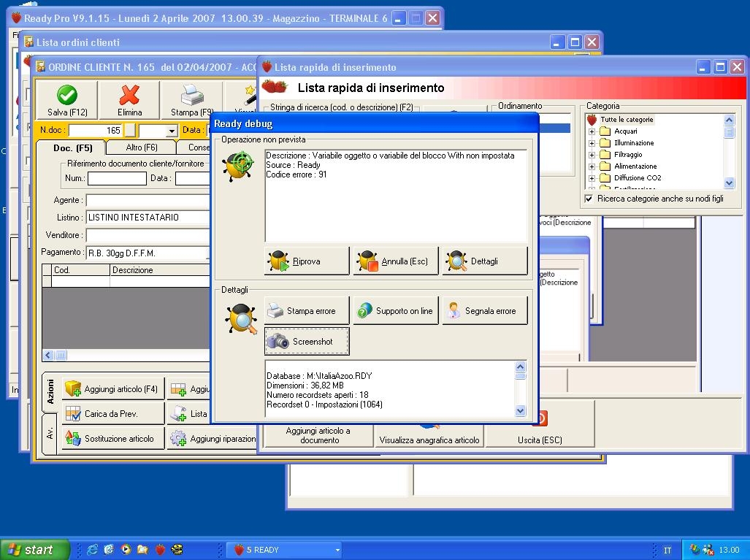The image size is (750, 560).
Task: Open the folder icon in quick launch
Action: coord(142,550)
